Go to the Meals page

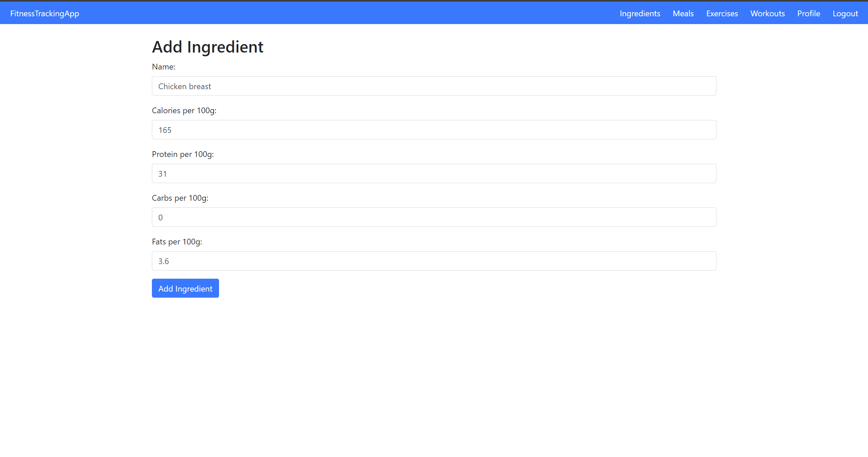tap(683, 14)
